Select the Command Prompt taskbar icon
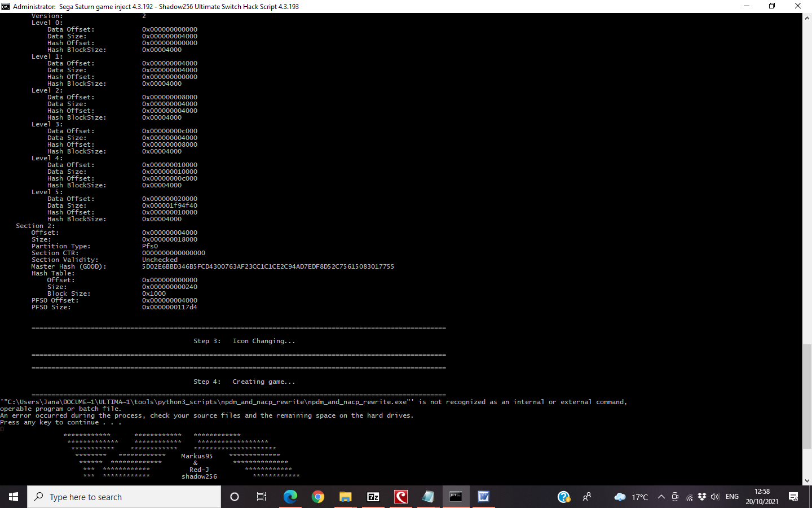Viewport: 812px width, 508px height. pyautogui.click(x=456, y=497)
